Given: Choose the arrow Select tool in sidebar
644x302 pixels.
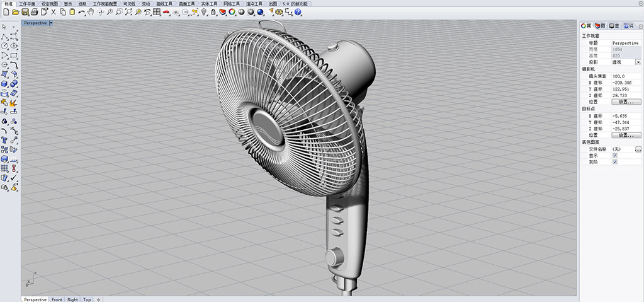Looking at the screenshot, I should (4, 26).
